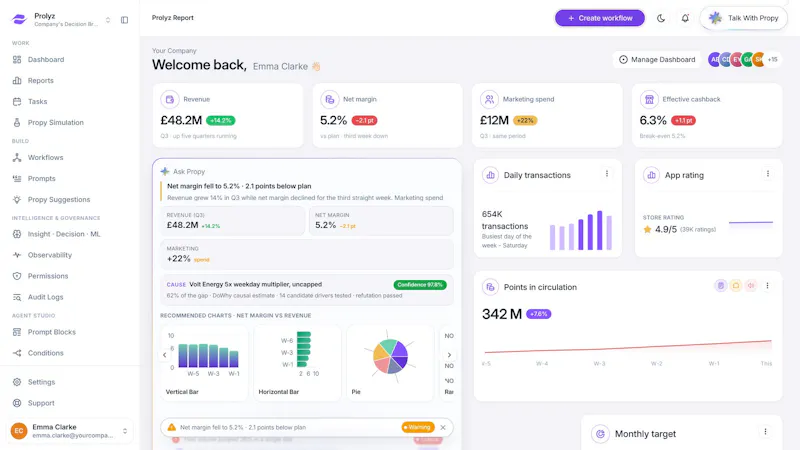Click the +15 members badge
Viewport: 800px width, 450px height.
pos(773,60)
